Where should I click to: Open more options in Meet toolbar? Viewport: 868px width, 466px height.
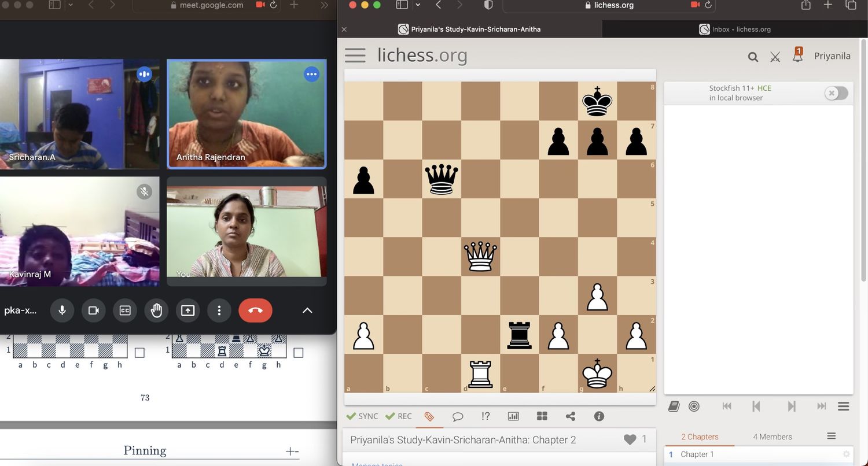[219, 310]
